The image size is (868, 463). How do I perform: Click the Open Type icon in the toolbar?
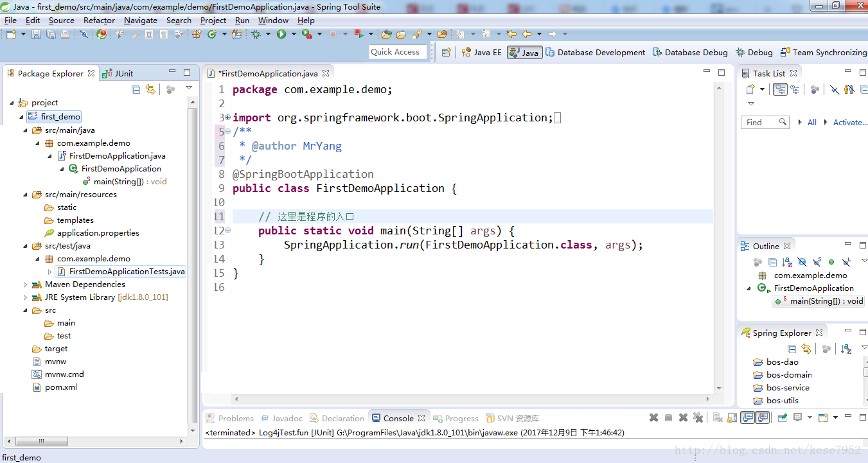tap(386, 34)
